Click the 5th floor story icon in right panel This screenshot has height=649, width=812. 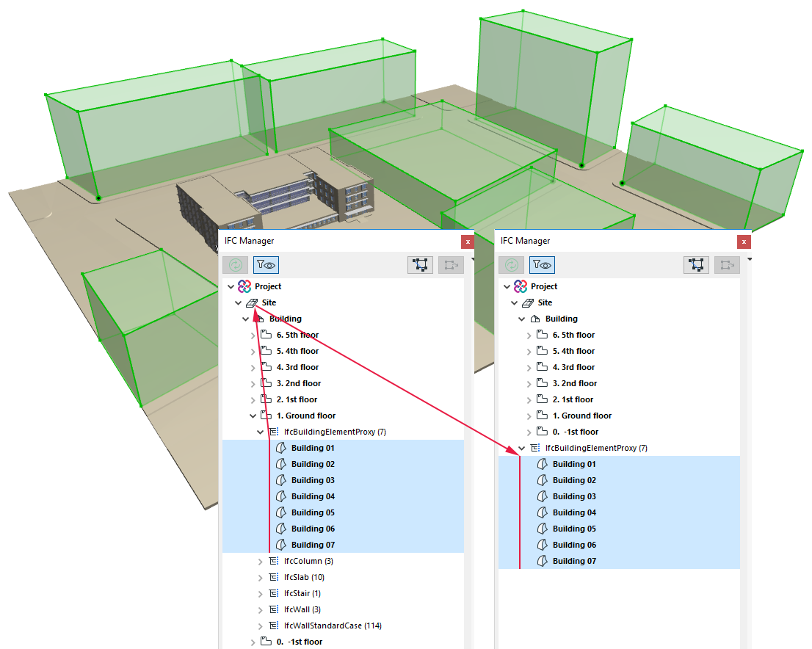tap(543, 335)
